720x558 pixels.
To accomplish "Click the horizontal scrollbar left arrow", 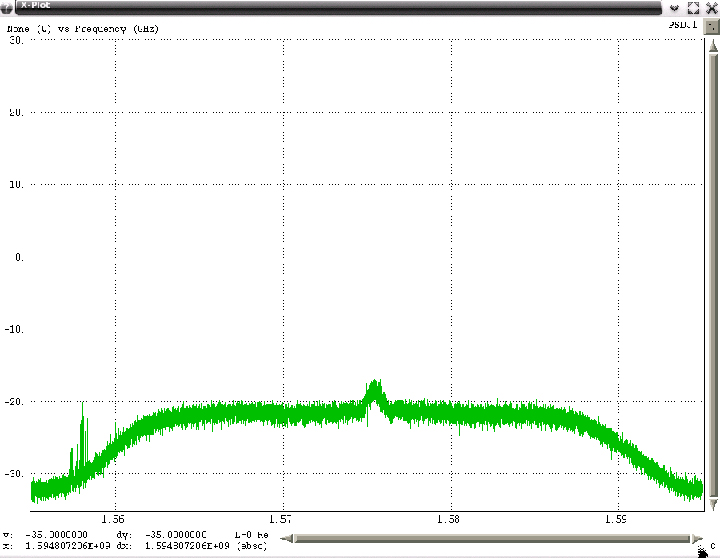I will pos(287,538).
